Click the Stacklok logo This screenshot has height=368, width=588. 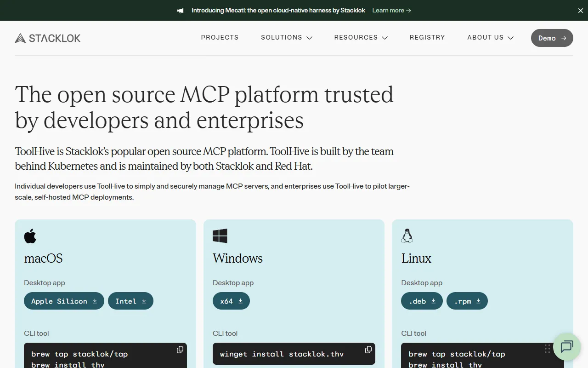[x=48, y=38]
